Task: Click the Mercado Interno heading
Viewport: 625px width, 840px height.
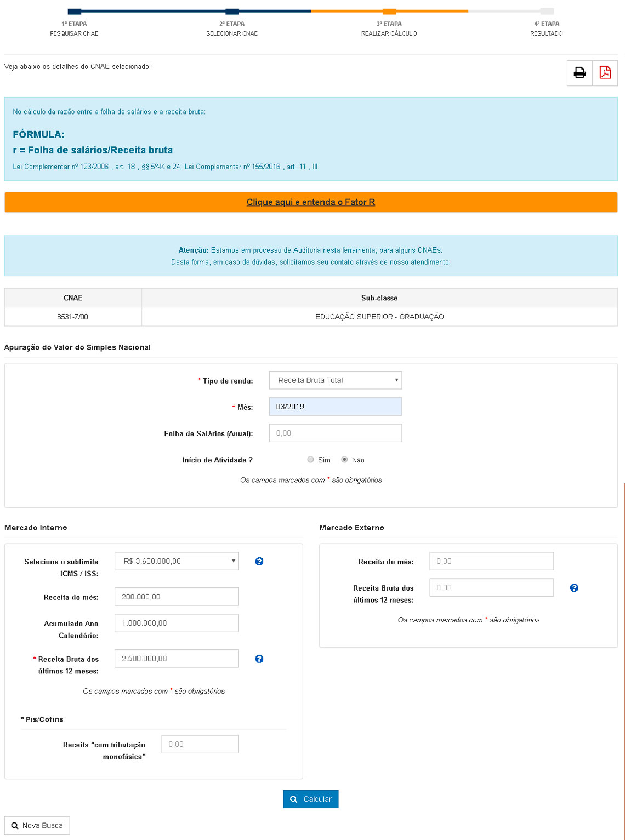Action: [x=36, y=528]
